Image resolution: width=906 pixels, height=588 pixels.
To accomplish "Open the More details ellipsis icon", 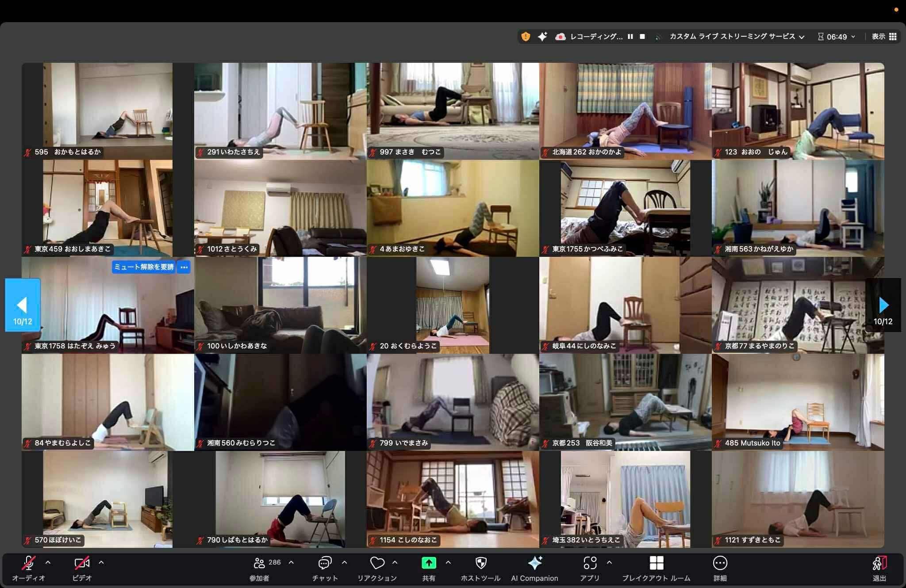I will pyautogui.click(x=720, y=563).
